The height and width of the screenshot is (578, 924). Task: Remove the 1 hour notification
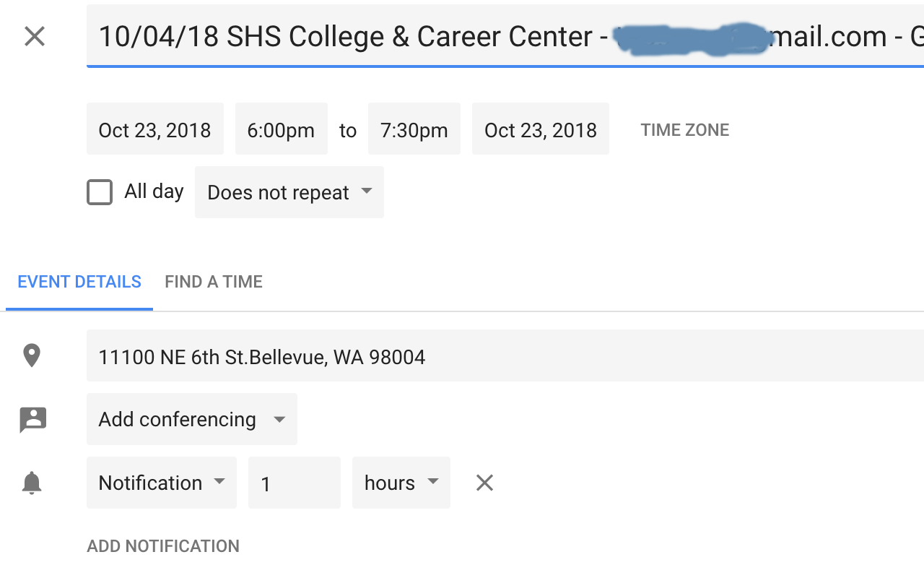484,483
